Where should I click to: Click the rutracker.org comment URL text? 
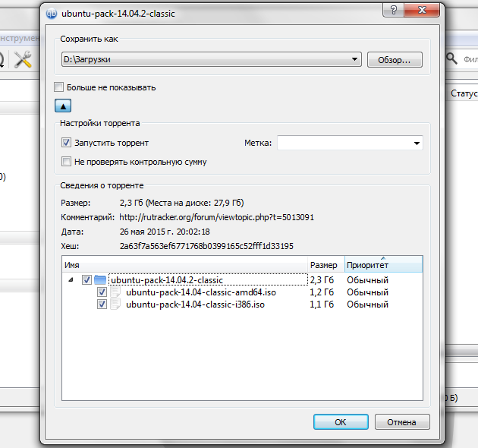click(216, 217)
